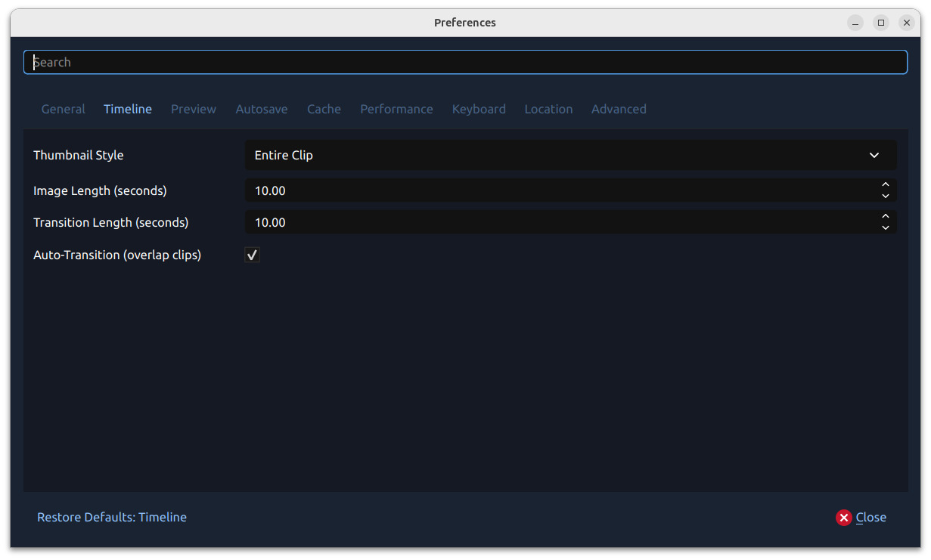Minimize the Preferences window
Image resolution: width=931 pixels, height=560 pixels.
point(855,23)
